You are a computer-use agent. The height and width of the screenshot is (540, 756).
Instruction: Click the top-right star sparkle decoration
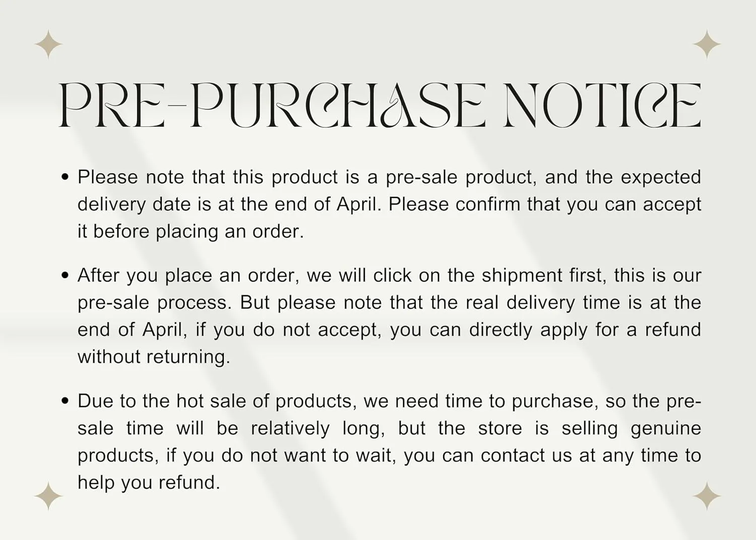tap(707, 44)
